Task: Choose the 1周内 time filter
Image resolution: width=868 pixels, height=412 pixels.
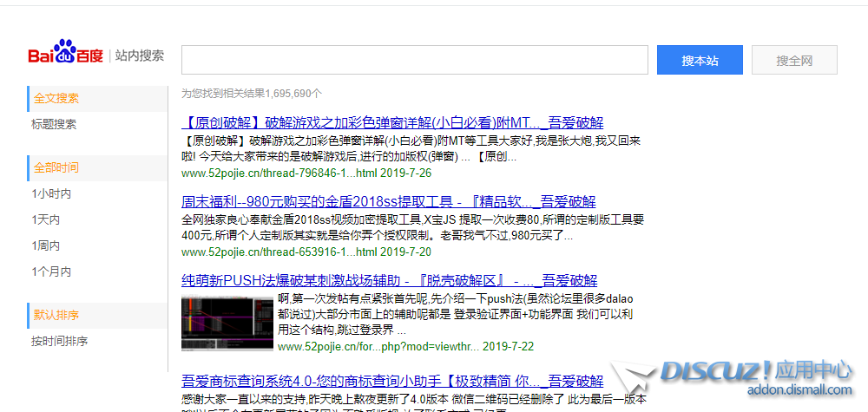Action: point(45,245)
